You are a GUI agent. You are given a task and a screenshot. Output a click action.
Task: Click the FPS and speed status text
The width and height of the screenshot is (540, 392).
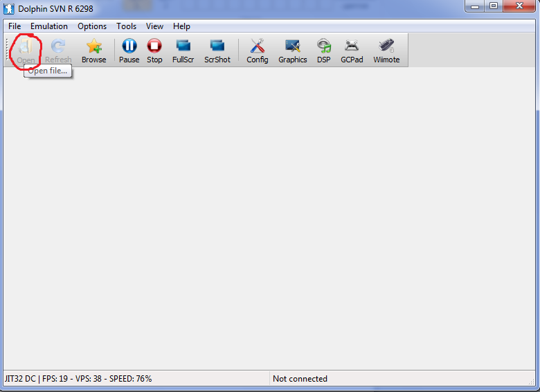click(x=78, y=379)
